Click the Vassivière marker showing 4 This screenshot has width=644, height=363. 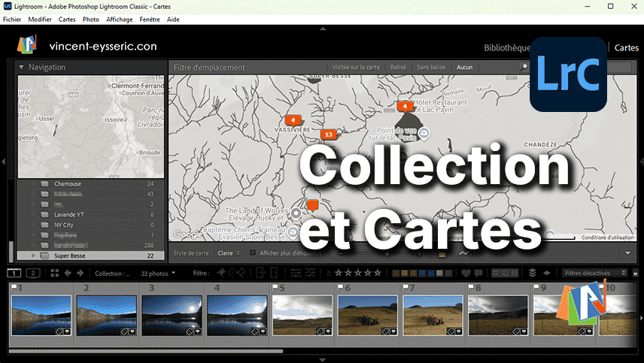[x=293, y=120]
